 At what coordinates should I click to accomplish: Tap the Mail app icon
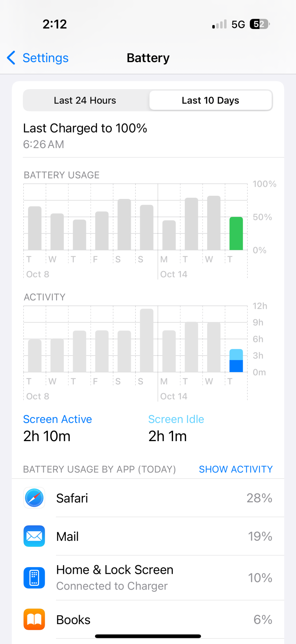pos(34,536)
